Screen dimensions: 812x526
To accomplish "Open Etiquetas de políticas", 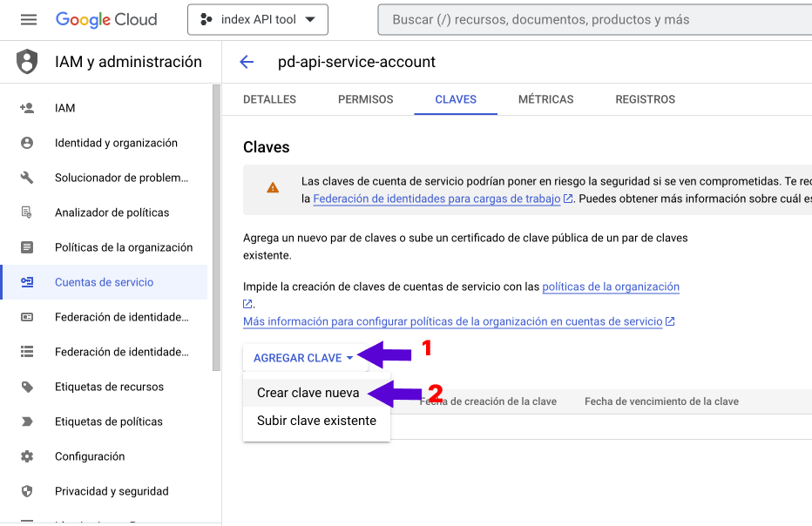I will [x=104, y=421].
